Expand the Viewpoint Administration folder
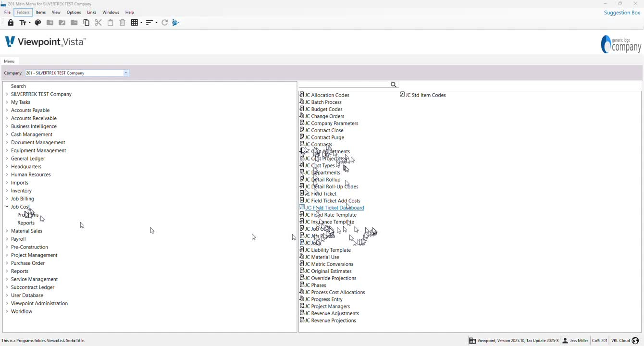The height and width of the screenshot is (346, 644). (7, 303)
